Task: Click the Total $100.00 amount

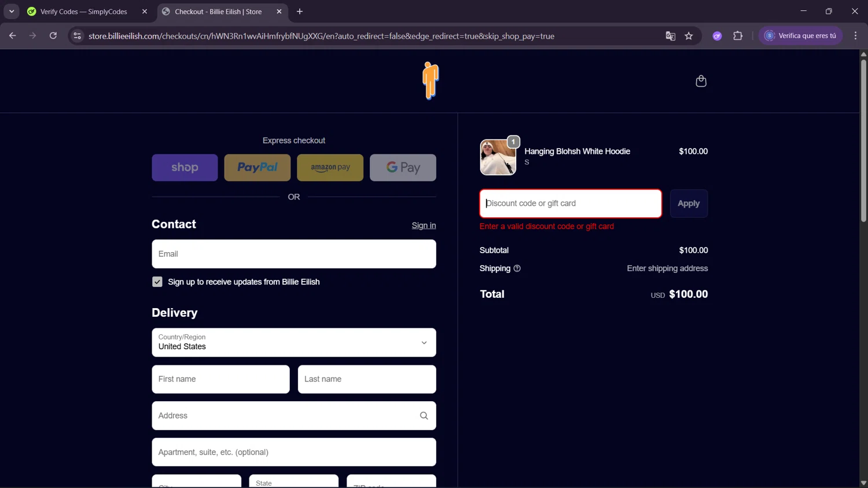Action: pyautogui.click(x=688, y=294)
